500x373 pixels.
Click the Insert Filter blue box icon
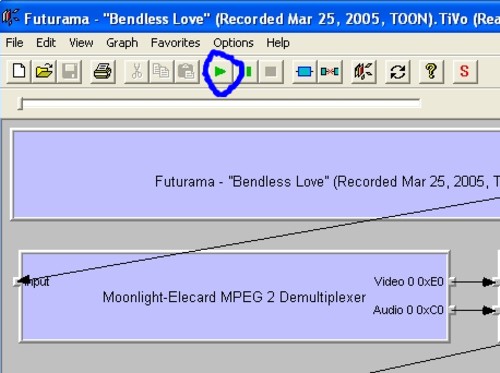point(304,71)
